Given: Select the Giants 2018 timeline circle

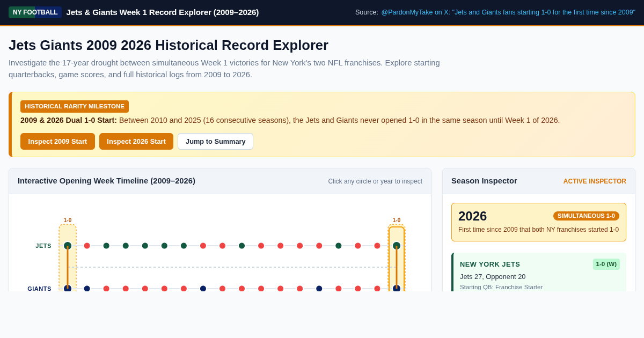Looking at the screenshot, I should pyautogui.click(x=241, y=289).
